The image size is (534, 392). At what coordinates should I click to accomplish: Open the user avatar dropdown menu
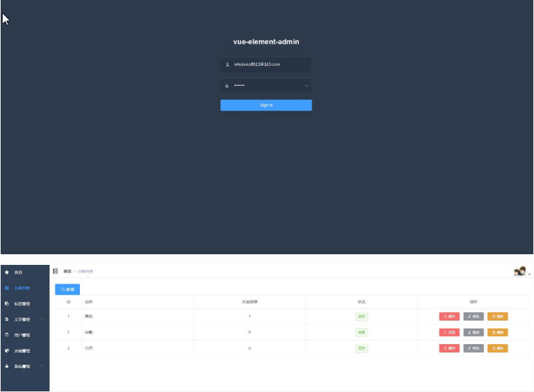[x=521, y=272]
